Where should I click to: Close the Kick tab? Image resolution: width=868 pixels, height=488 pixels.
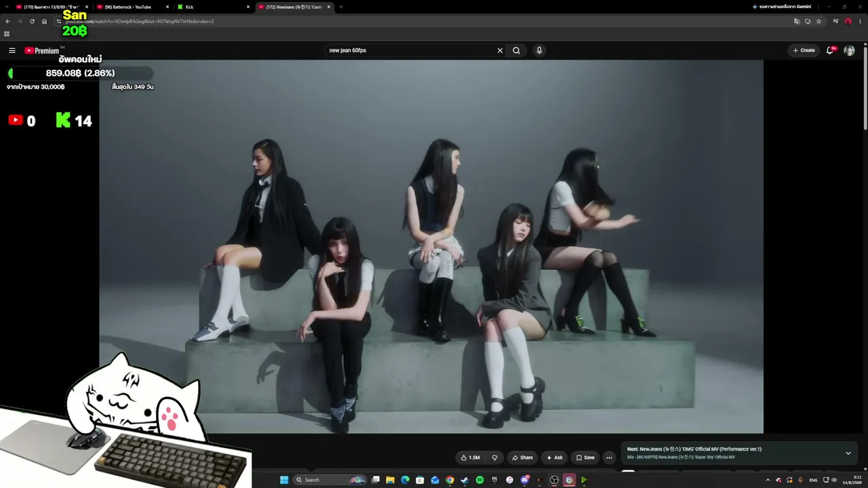coord(248,7)
